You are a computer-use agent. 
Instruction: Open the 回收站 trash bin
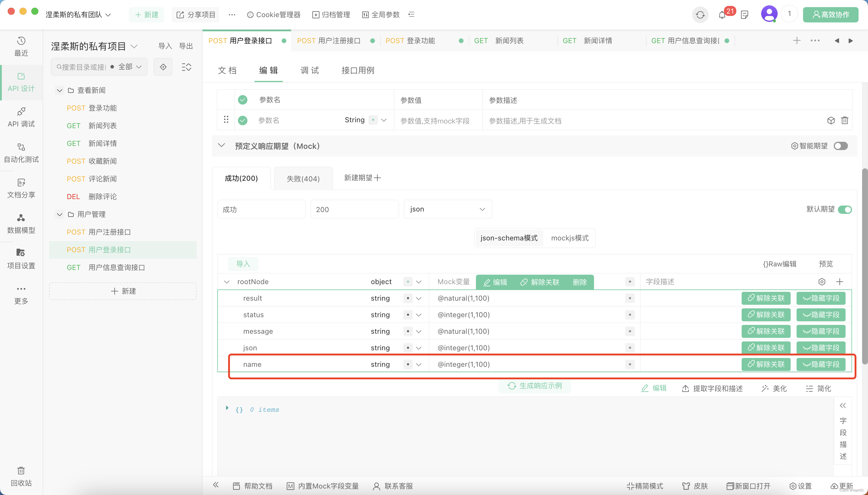click(21, 476)
